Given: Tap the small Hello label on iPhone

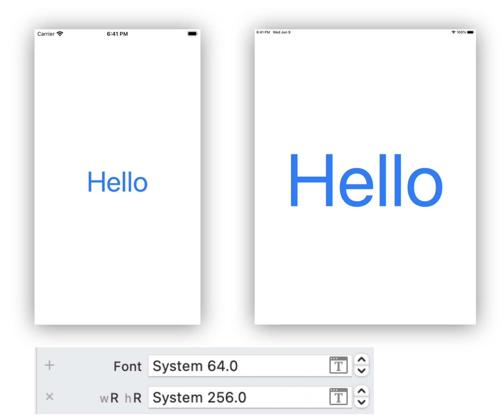Looking at the screenshot, I should point(117,182).
